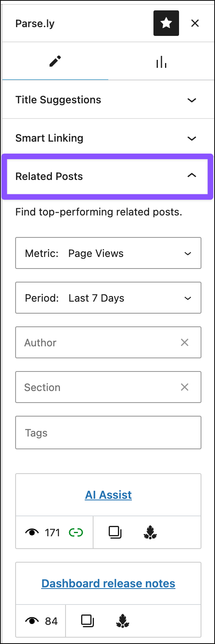View AI Assist in Parse.ly leaf icon
The image size is (215, 644).
coord(150,532)
